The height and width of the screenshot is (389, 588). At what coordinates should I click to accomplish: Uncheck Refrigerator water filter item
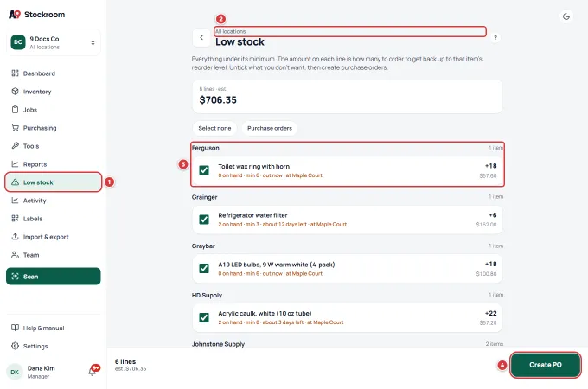click(x=204, y=220)
